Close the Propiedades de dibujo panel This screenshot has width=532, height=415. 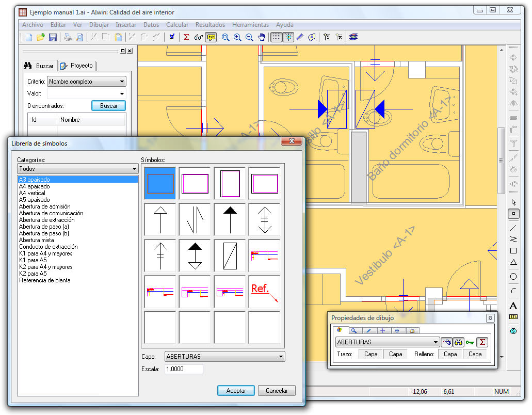tap(490, 318)
